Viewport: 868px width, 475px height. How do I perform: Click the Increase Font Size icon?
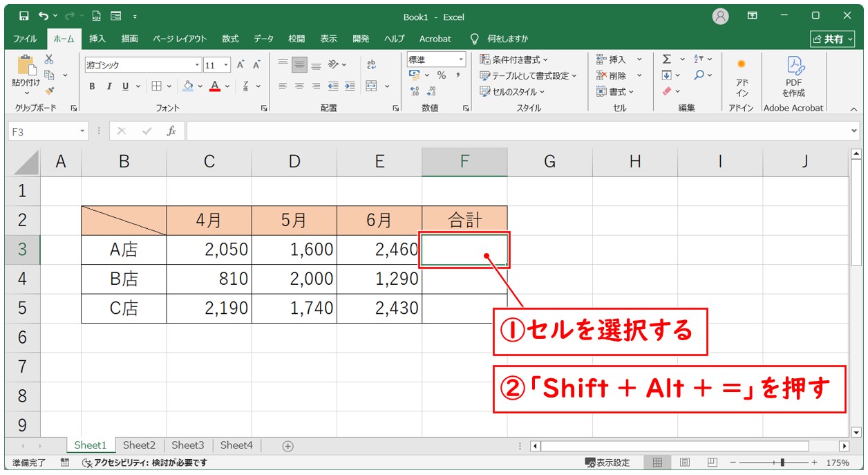pyautogui.click(x=241, y=65)
